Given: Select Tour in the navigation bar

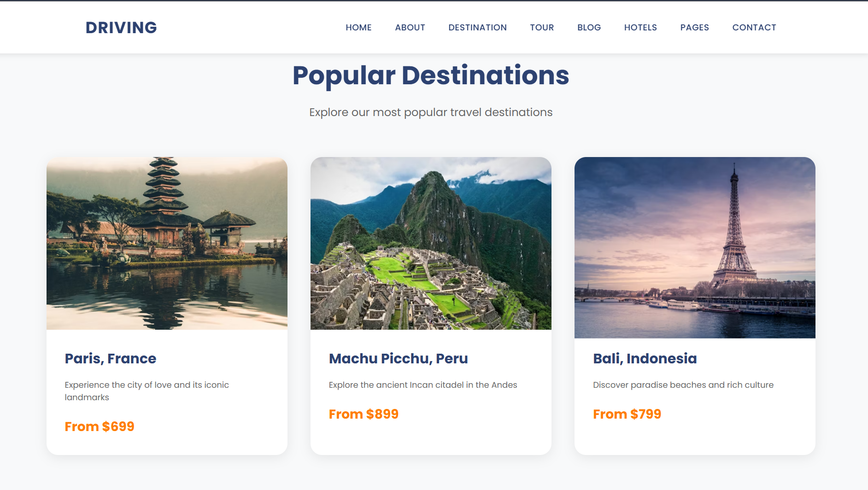Looking at the screenshot, I should pos(542,28).
